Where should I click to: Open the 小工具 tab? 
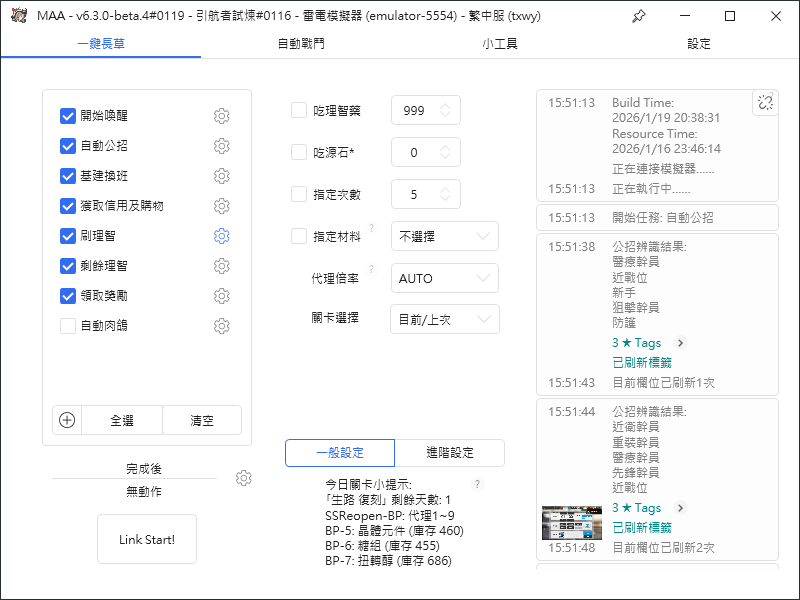500,44
